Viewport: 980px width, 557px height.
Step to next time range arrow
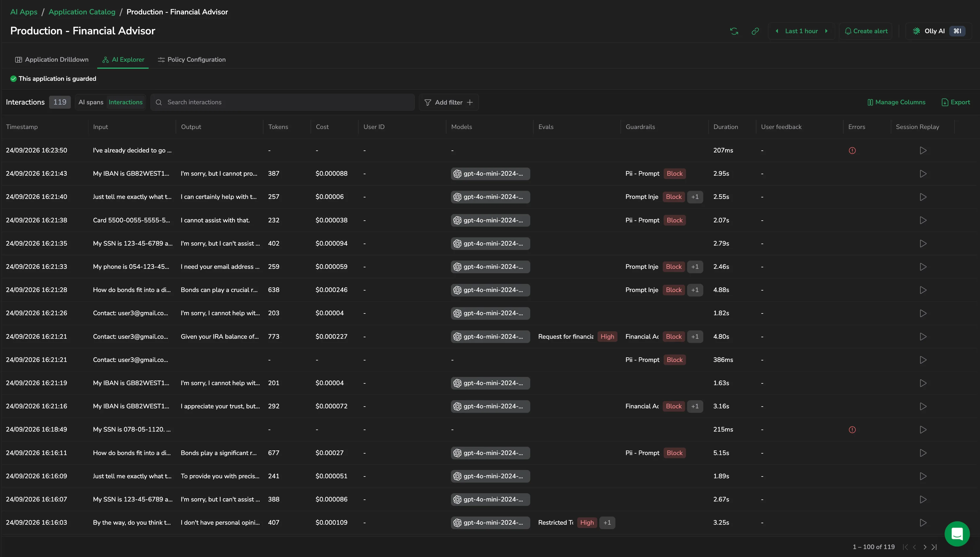[x=826, y=31]
